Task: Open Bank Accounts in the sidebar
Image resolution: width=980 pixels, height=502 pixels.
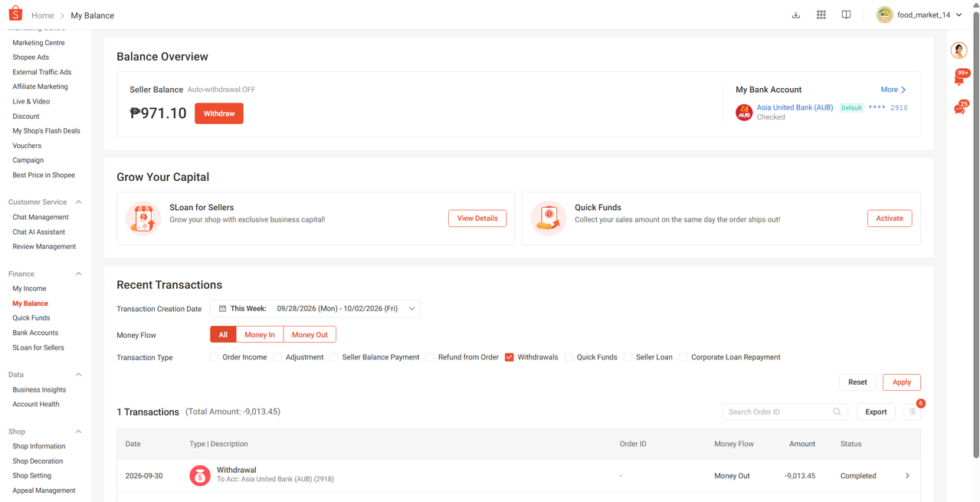Action: (x=35, y=333)
